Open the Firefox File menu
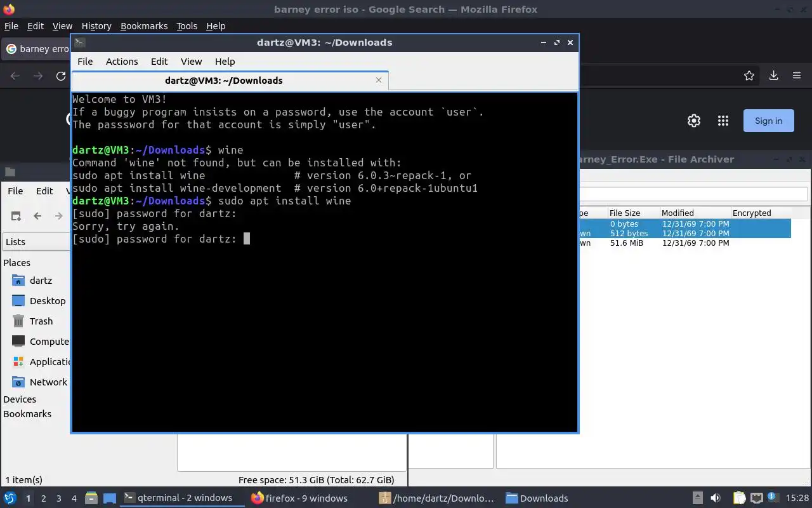The image size is (812, 508). coord(11,26)
